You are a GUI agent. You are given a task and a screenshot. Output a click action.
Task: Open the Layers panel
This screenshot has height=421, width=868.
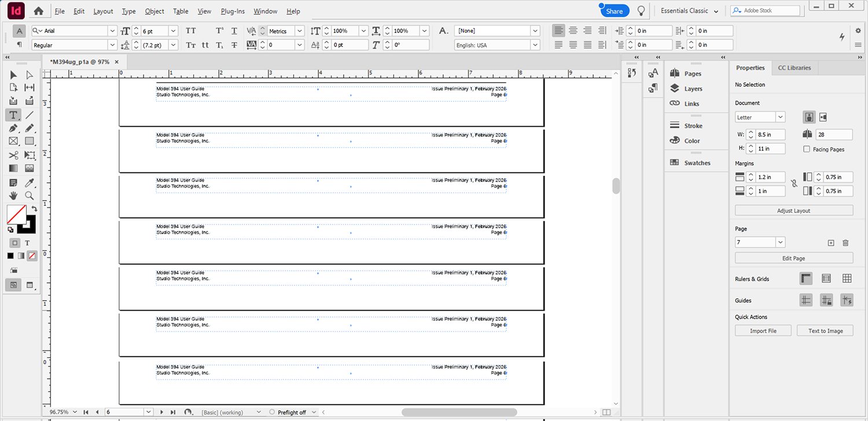(x=686, y=88)
